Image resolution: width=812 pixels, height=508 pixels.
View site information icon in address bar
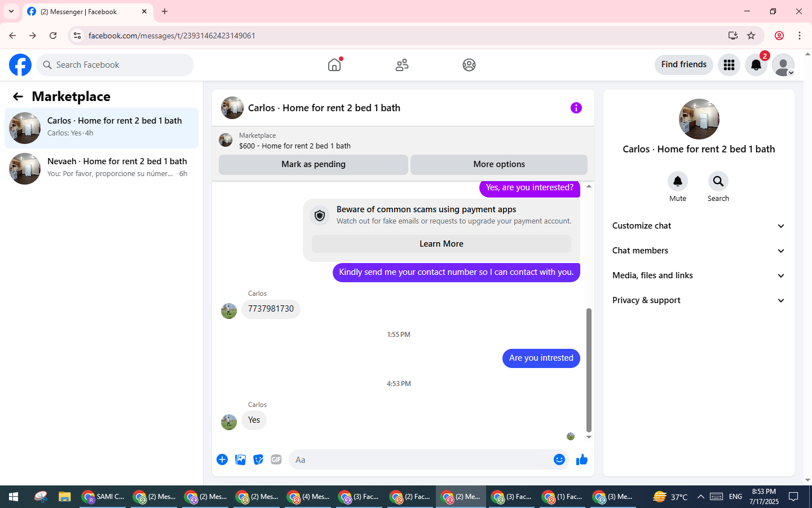point(77,36)
